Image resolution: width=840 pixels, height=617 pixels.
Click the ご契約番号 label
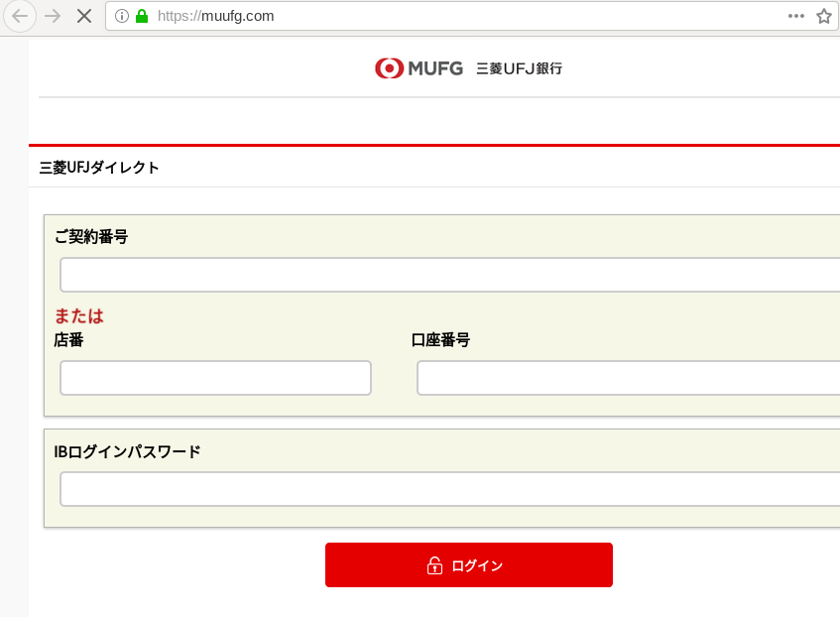[91, 236]
